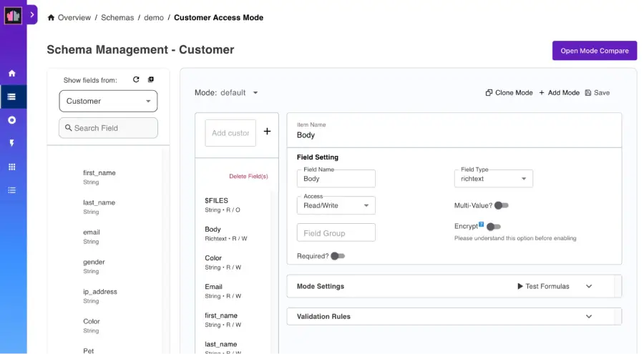Open the grid apps icon in sidebar
The height and width of the screenshot is (354, 644).
12,167
